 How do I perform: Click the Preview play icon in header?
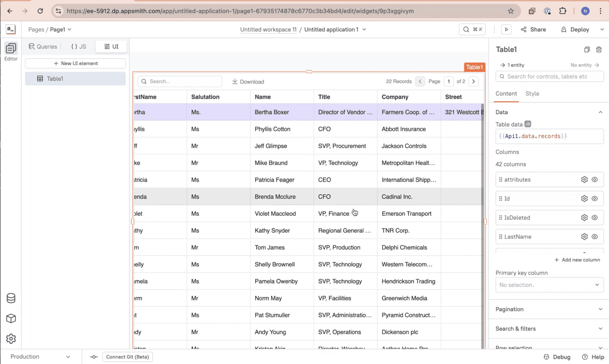click(x=506, y=29)
